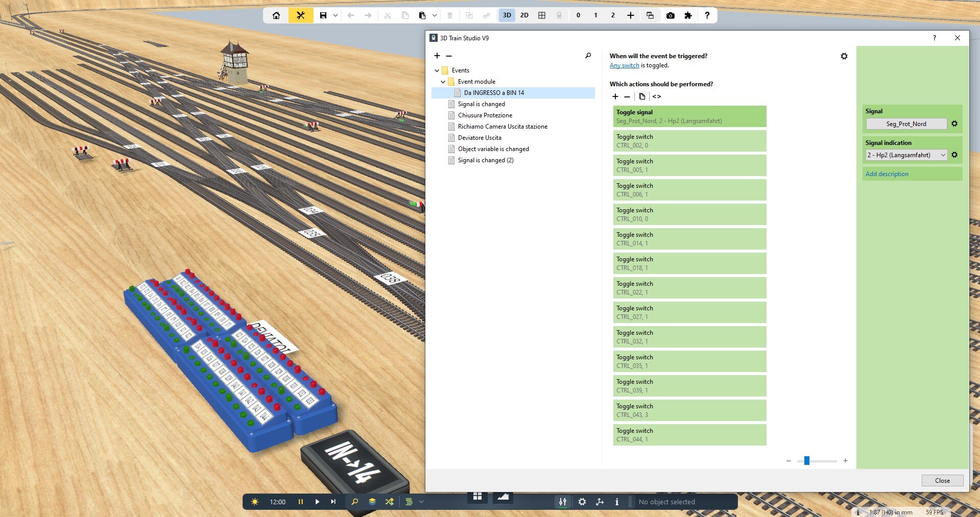Select the Chiusura Protezione event

pos(485,115)
